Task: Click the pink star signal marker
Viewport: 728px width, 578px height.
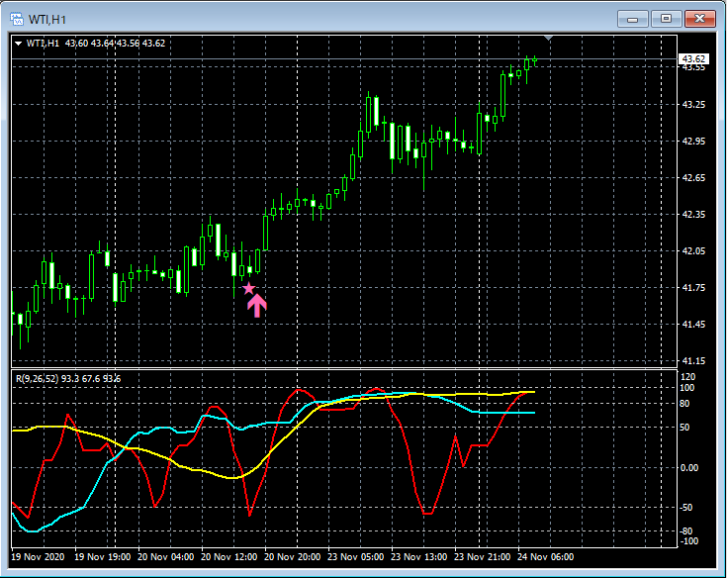Action: pyautogui.click(x=249, y=288)
